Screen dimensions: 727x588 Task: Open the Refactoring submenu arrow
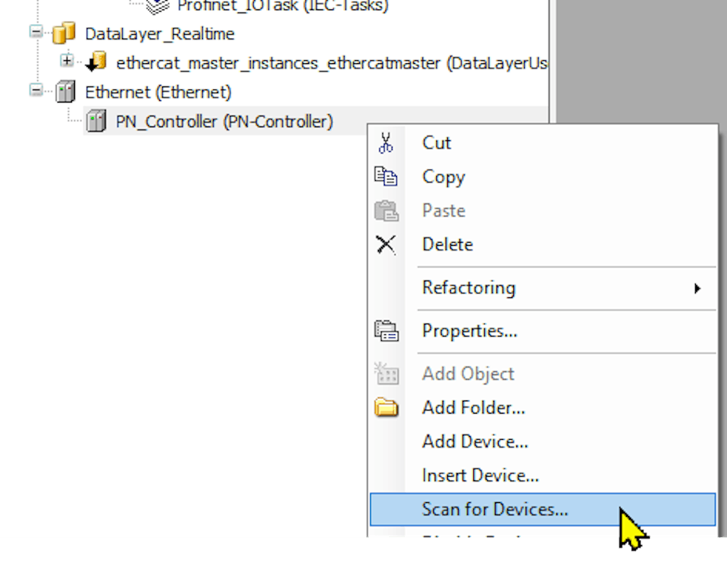[697, 289]
